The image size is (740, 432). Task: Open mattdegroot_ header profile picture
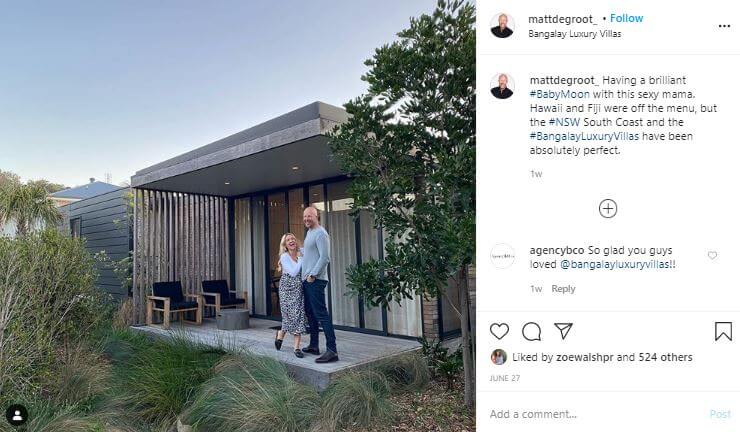502,25
